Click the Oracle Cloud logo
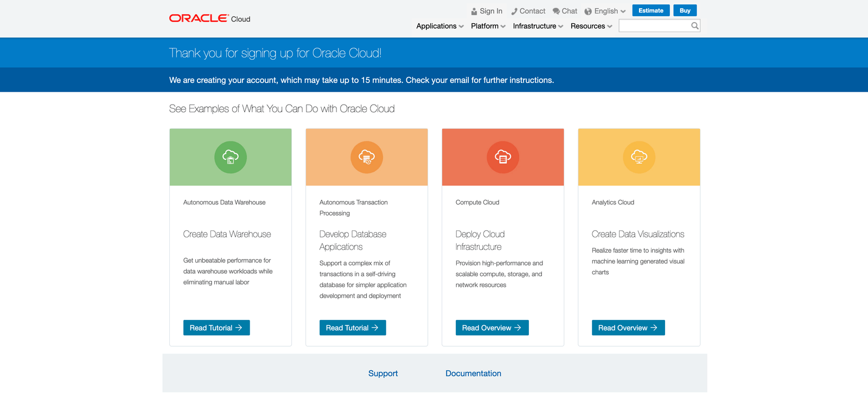868x399 pixels. [x=209, y=18]
